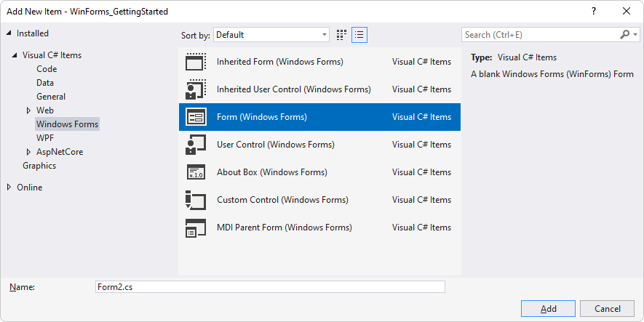
Task: Collapse the Installed tree node
Action: click(x=9, y=33)
